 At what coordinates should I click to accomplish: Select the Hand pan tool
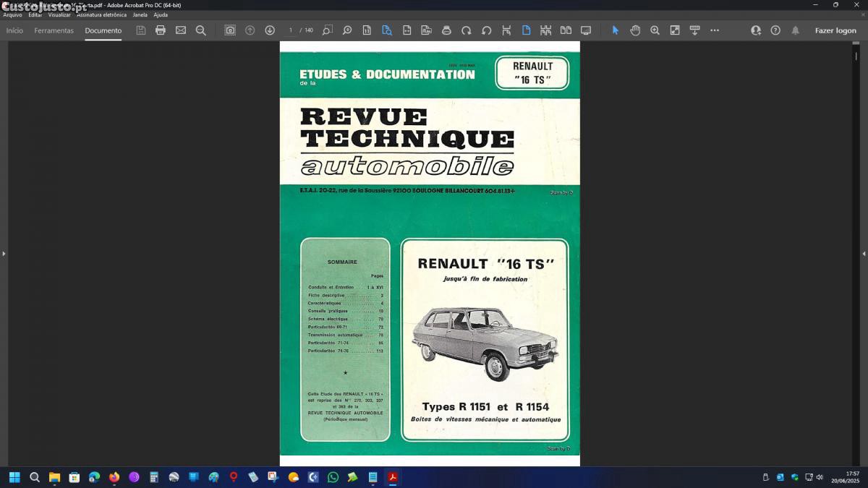coord(635,30)
